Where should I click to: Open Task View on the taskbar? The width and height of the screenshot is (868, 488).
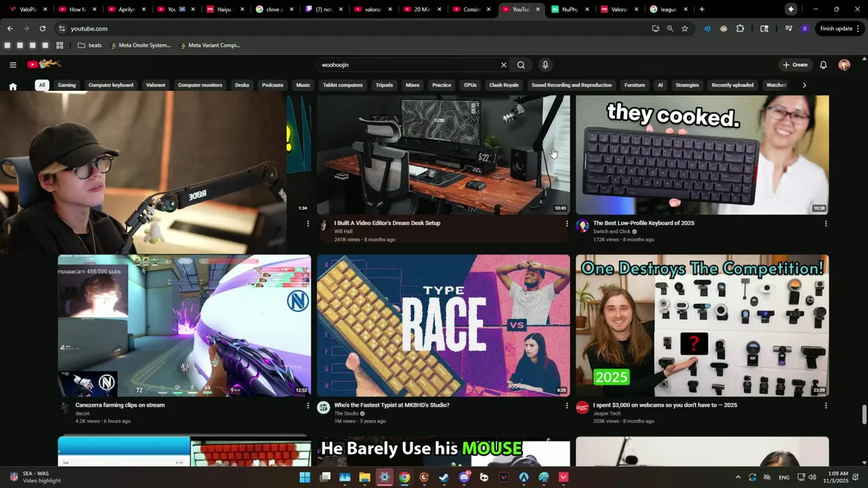(x=325, y=477)
